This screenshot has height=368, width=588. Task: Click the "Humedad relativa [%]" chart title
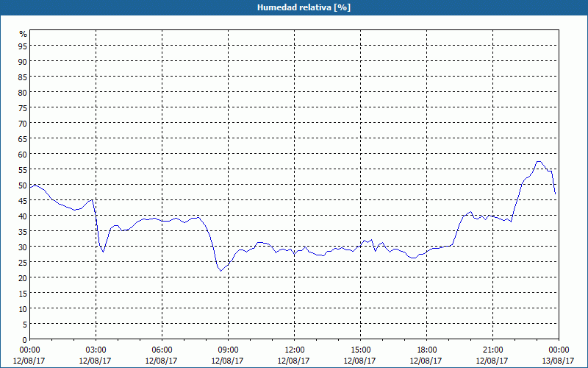tap(304, 7)
